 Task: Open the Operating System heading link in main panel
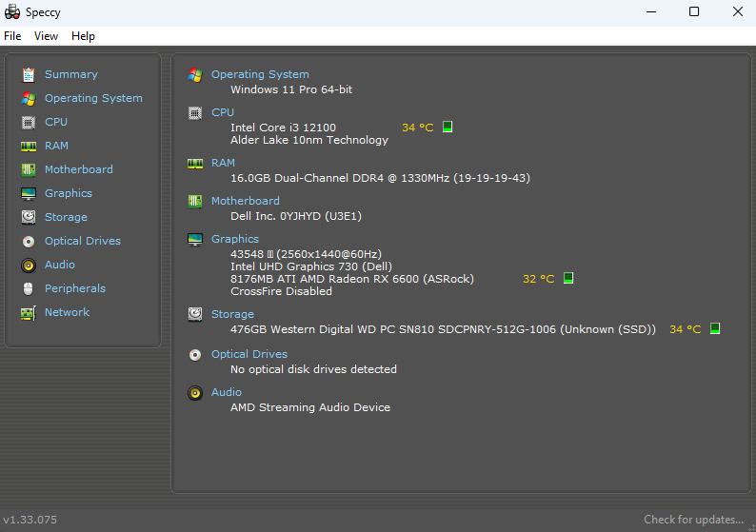260,74
